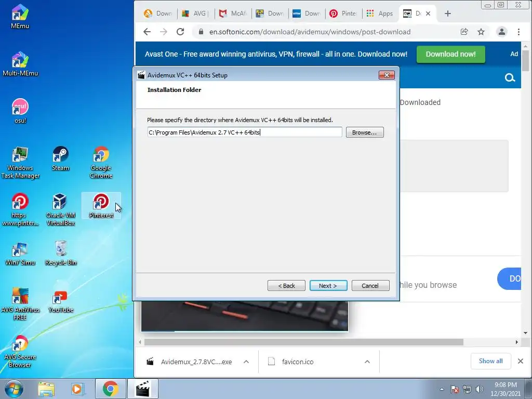532x399 pixels.
Task: Switch to the AVG tab
Action: 195,14
